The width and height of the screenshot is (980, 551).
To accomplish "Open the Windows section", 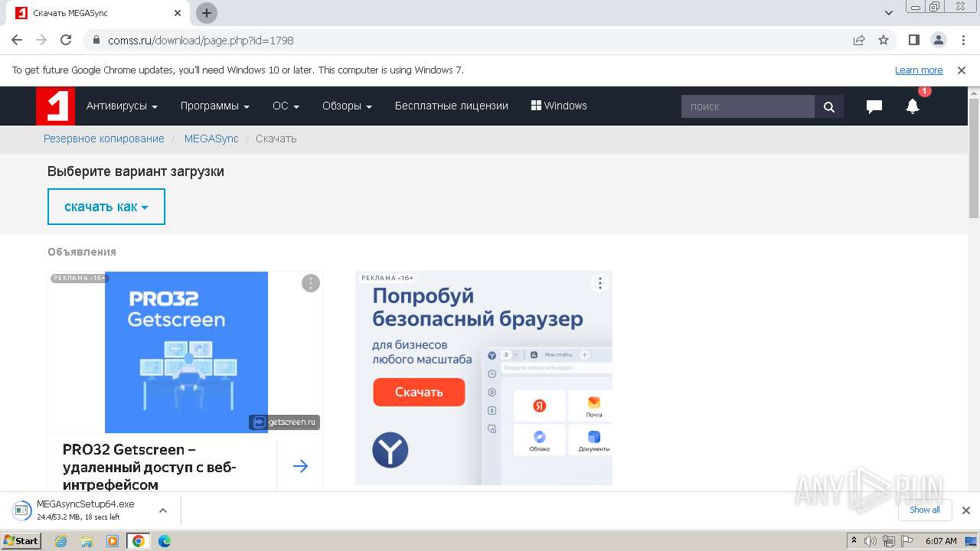I will point(559,106).
